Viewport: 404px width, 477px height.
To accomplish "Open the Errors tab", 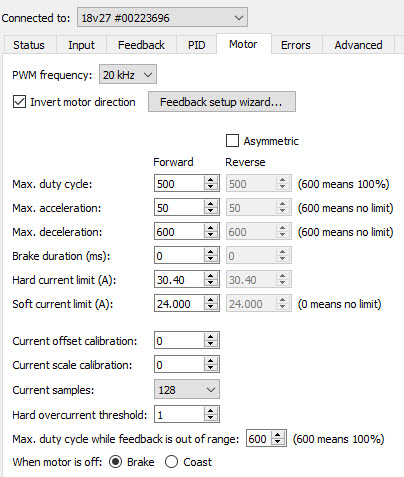I will click(x=295, y=45).
